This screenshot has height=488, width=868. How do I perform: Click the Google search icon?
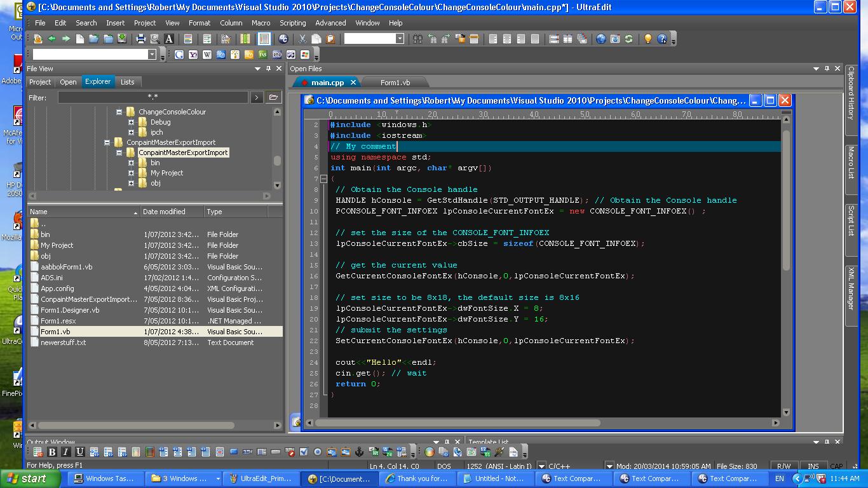[179, 55]
